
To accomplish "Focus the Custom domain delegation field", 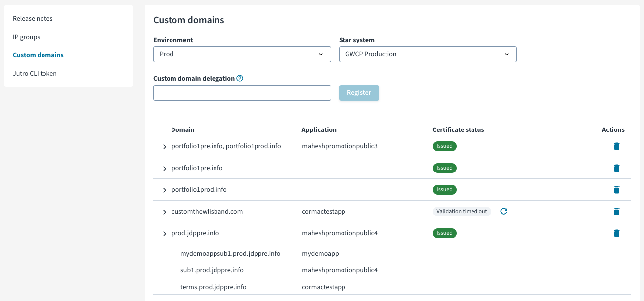I will (242, 93).
